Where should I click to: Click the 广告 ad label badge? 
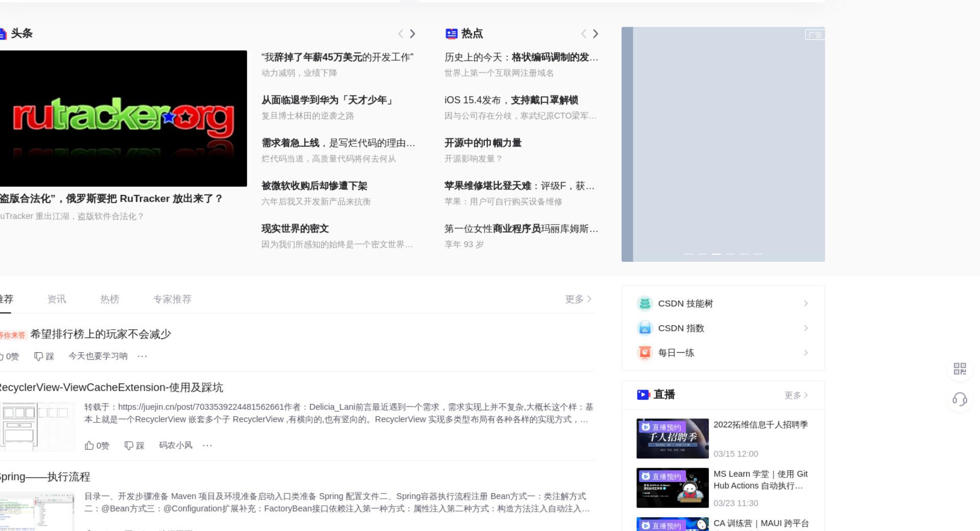coord(815,35)
